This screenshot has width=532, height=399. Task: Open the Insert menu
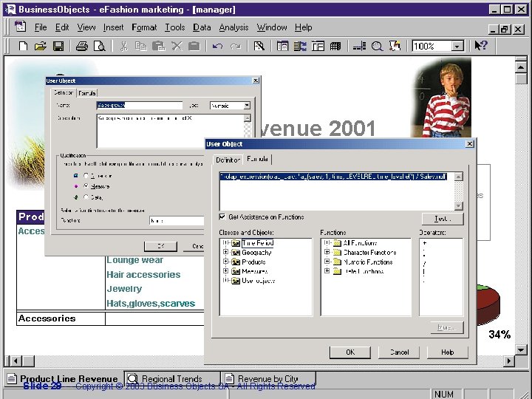pyautogui.click(x=113, y=27)
